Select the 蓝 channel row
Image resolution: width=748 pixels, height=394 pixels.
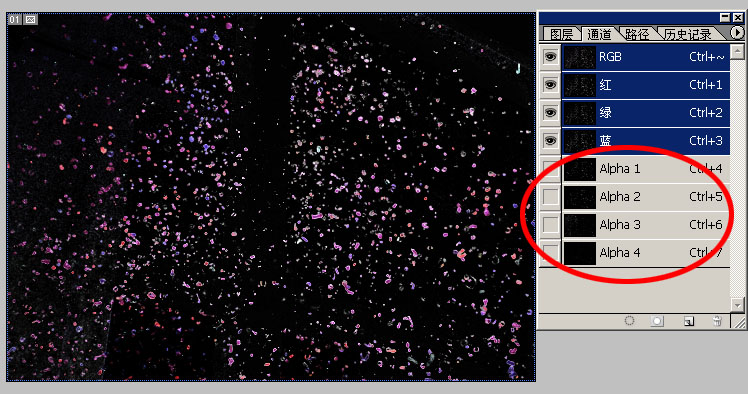pyautogui.click(x=646, y=141)
